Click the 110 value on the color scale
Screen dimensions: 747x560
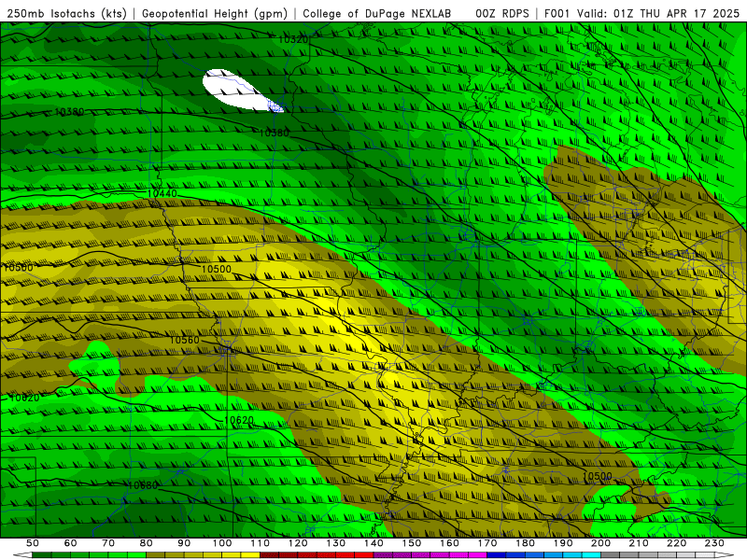click(x=261, y=543)
